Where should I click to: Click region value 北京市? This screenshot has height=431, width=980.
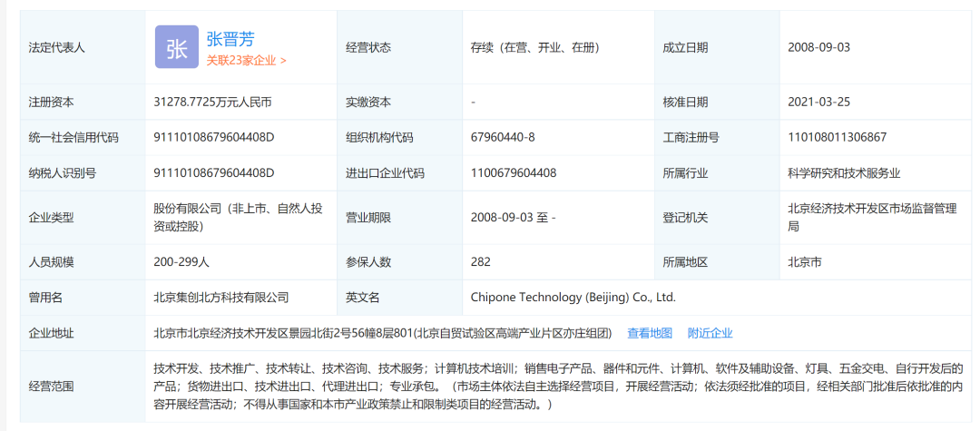point(805,261)
